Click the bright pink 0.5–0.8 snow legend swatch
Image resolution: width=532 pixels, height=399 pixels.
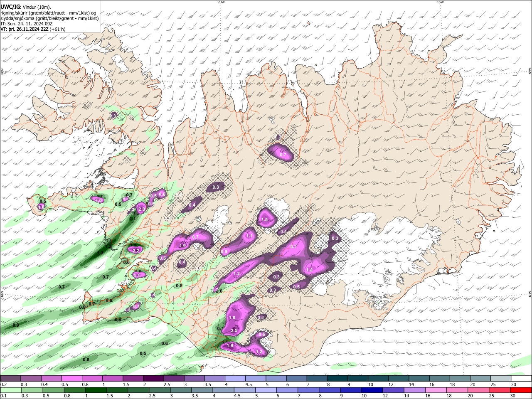pyautogui.click(x=72, y=379)
